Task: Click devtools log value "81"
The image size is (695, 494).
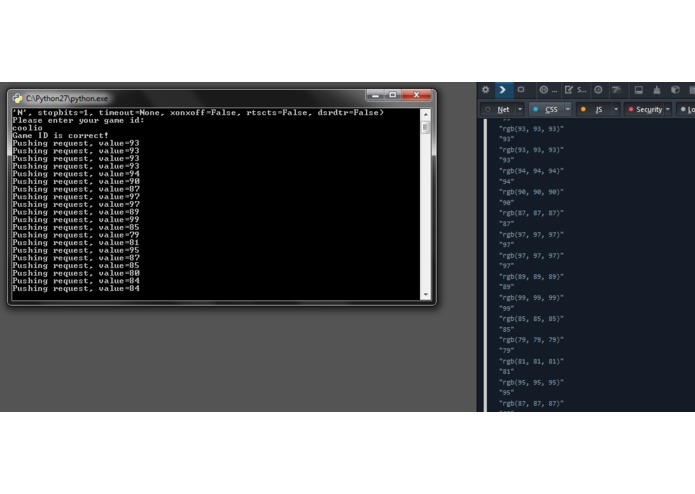Action: 506,372
